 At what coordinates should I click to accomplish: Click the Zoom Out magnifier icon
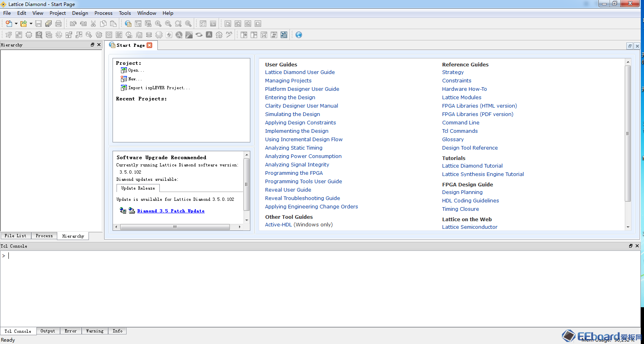click(168, 24)
